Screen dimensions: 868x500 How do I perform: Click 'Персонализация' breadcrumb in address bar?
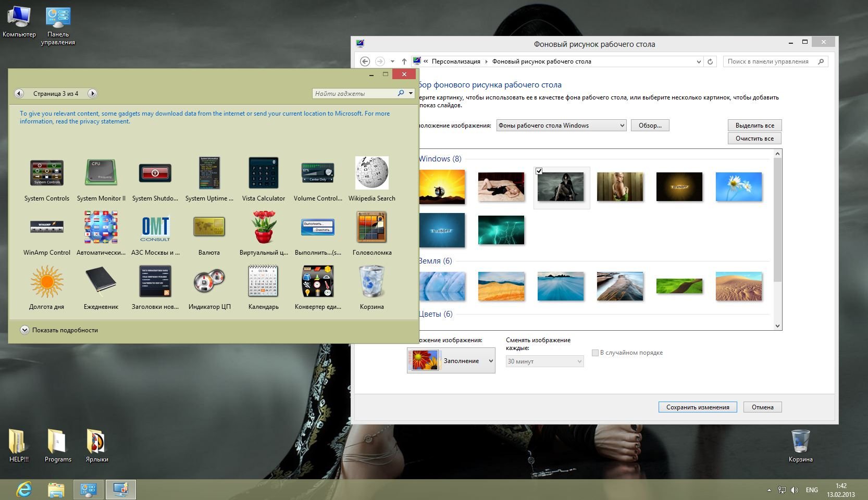[x=456, y=61]
